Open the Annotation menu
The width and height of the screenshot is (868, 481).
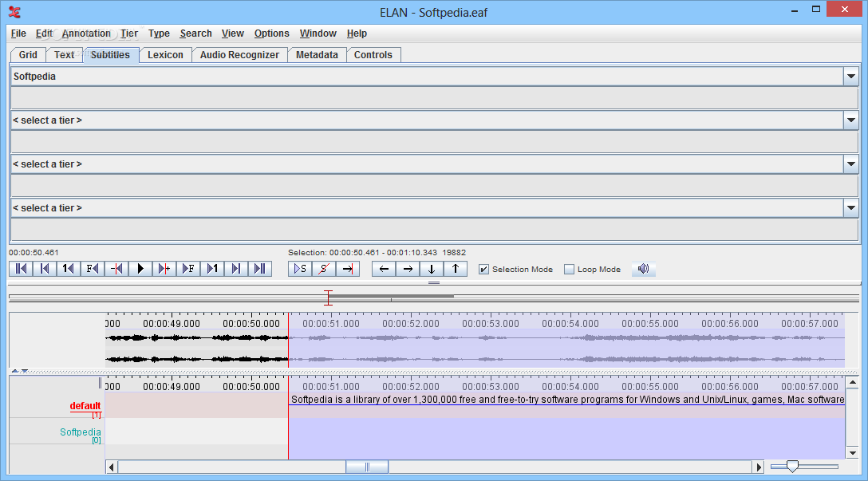click(86, 34)
